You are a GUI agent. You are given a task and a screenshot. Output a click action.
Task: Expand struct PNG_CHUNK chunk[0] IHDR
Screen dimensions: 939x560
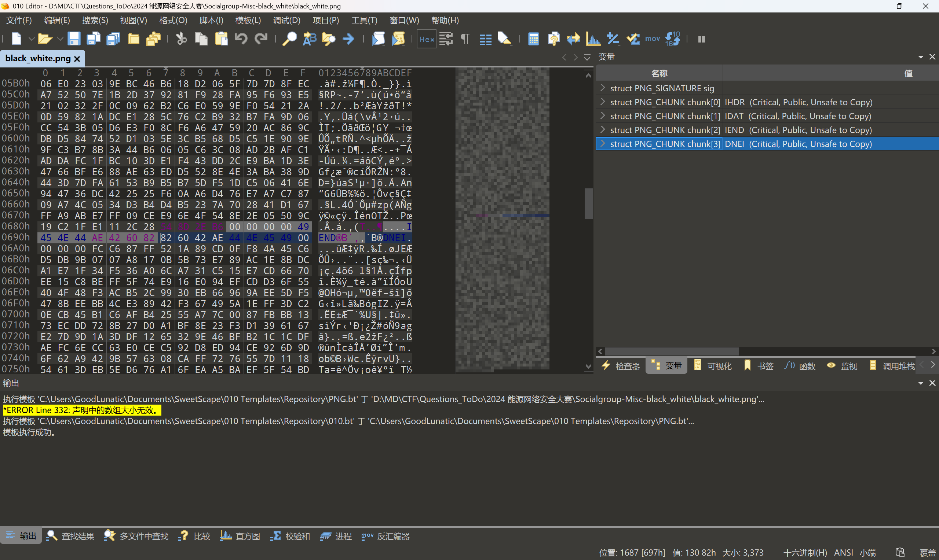tap(603, 102)
